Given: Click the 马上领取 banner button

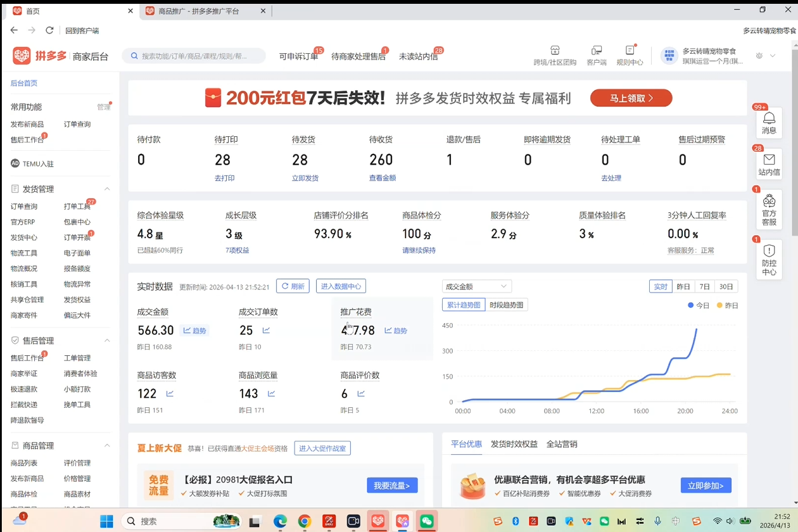Looking at the screenshot, I should click(x=631, y=98).
